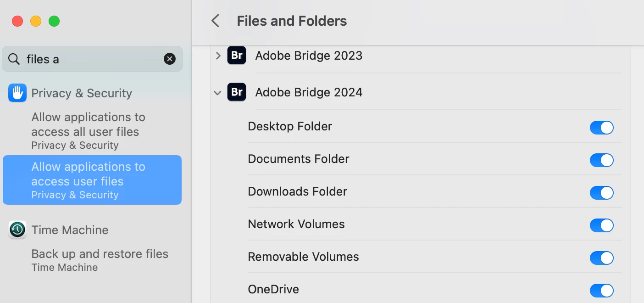Click the Time Machine clock icon
The width and height of the screenshot is (644, 303).
pos(17,230)
